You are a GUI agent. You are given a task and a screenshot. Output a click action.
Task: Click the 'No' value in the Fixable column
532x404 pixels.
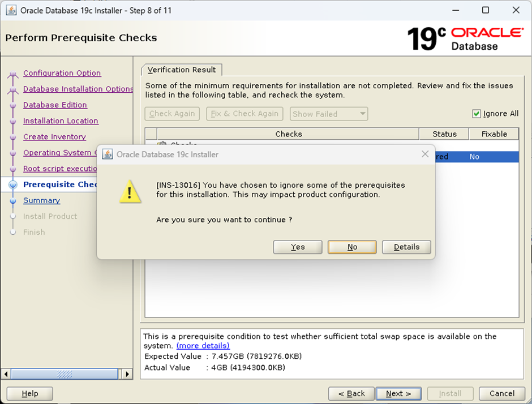pyautogui.click(x=474, y=157)
